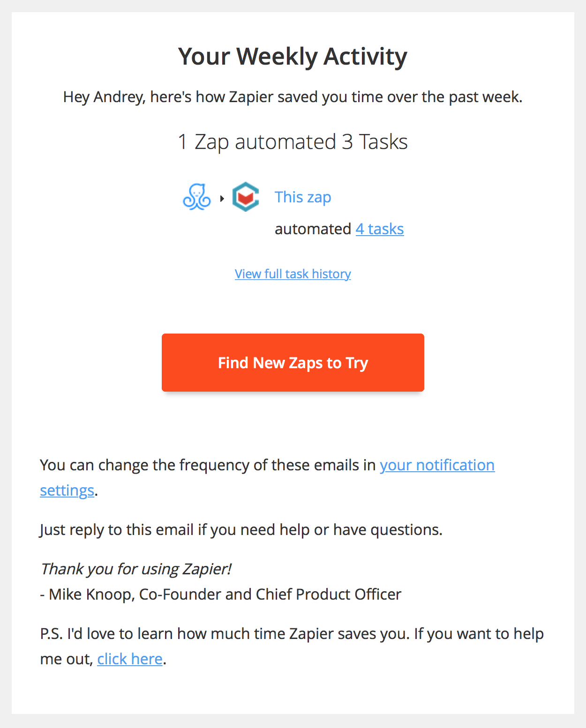Click the "Hey Andrey" greeting line

point(293,97)
